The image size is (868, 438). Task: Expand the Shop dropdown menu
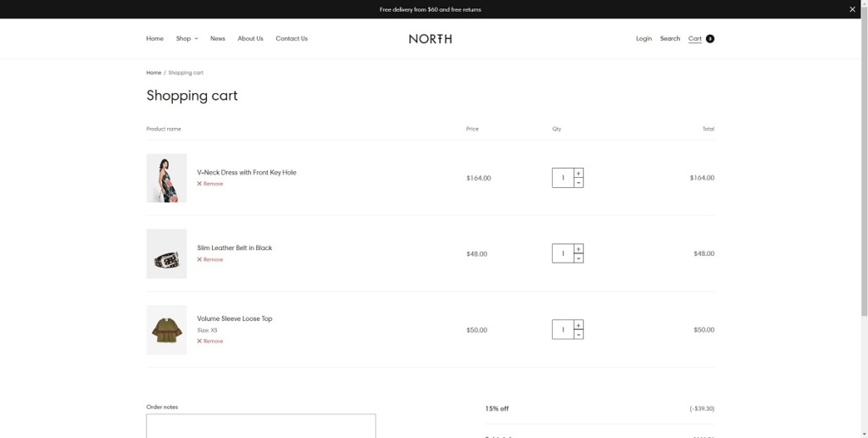tap(186, 39)
